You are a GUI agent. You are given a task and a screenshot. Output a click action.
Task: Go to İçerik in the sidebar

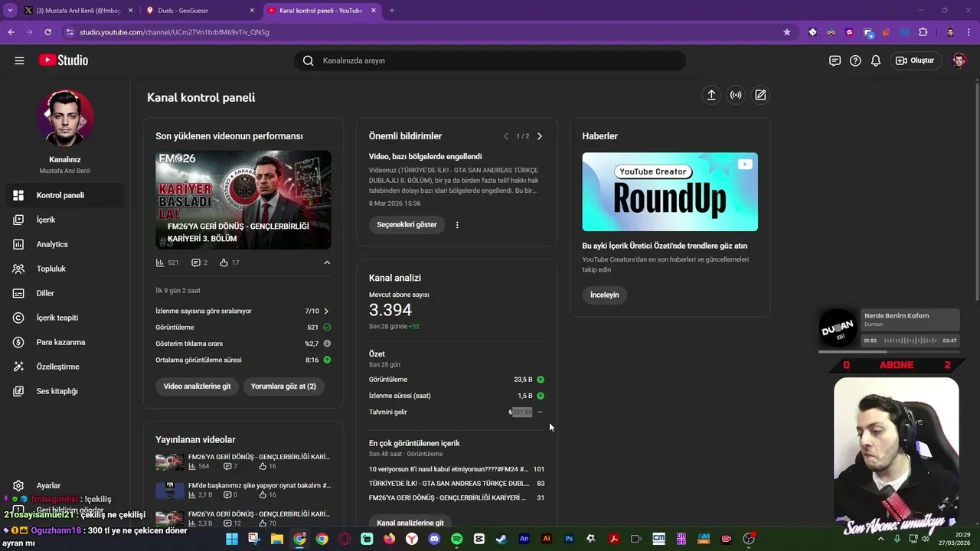coord(64,220)
